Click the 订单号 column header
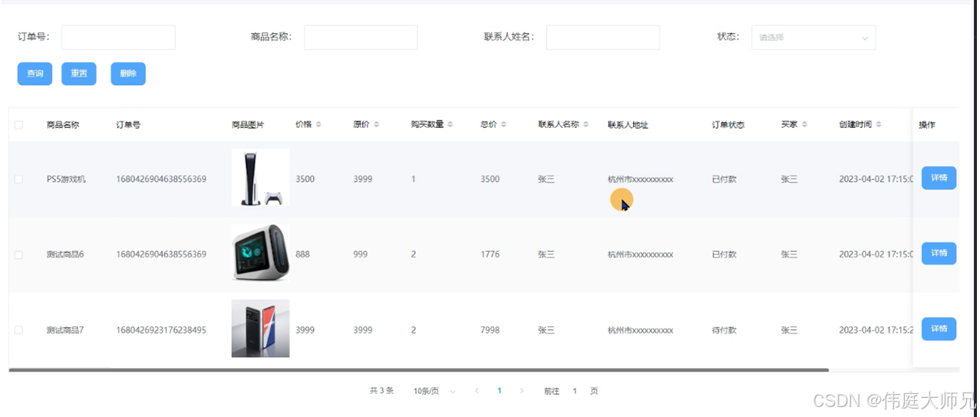 128,125
